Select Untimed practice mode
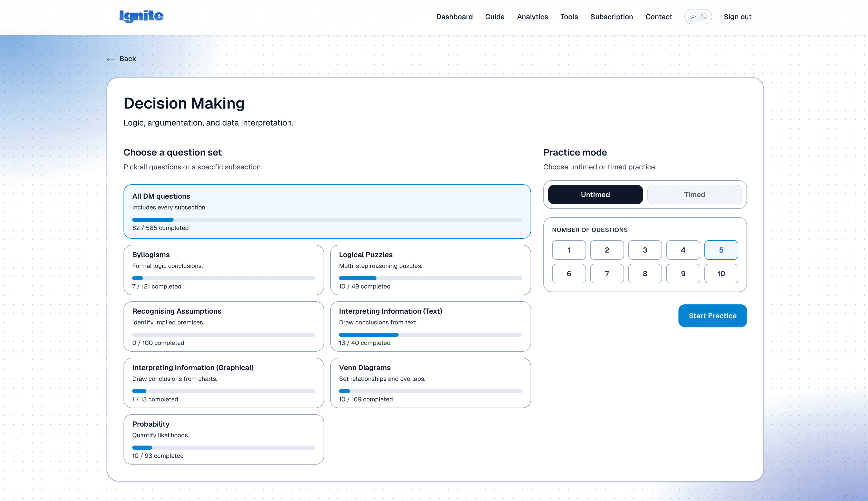 click(595, 195)
